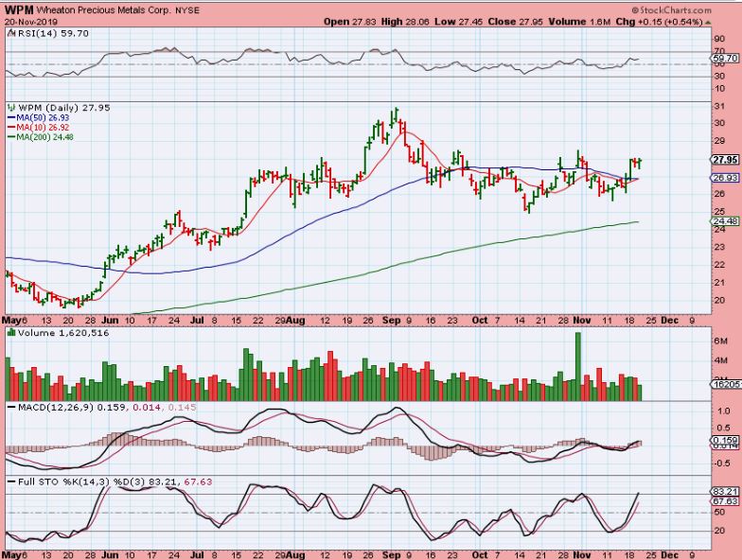Click the WPM ticker symbol in the header
The height and width of the screenshot is (560, 742).
point(19,9)
